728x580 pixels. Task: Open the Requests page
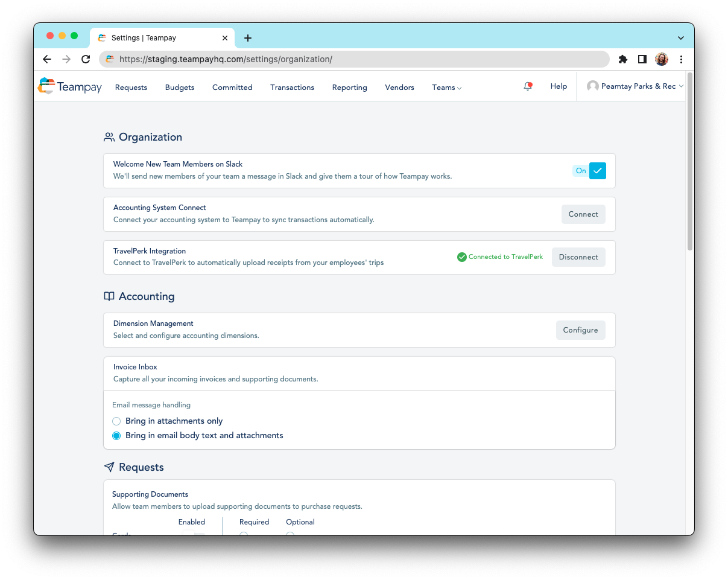pos(131,88)
